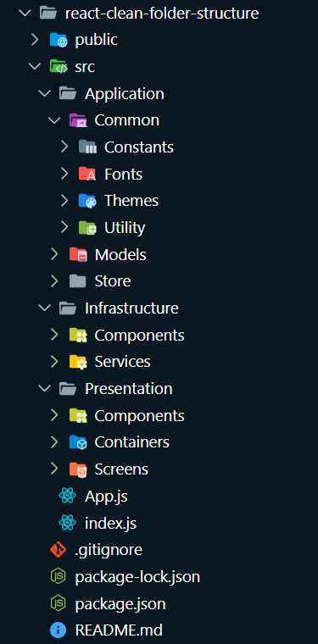318x644 pixels.
Task: Open the index.js file name
Action: pyautogui.click(x=110, y=524)
